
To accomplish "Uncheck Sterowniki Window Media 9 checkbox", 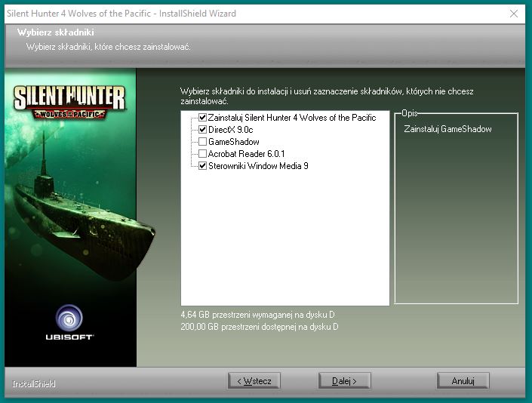I will coord(202,166).
